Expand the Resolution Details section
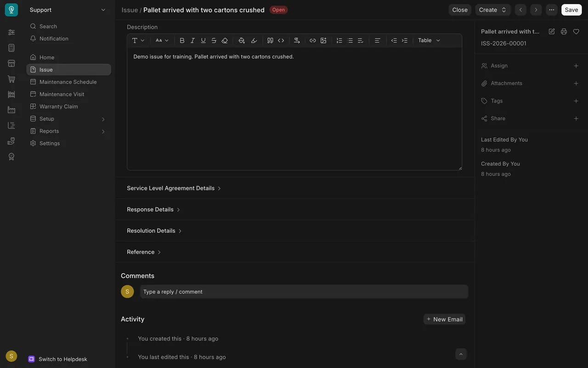 pyautogui.click(x=154, y=230)
